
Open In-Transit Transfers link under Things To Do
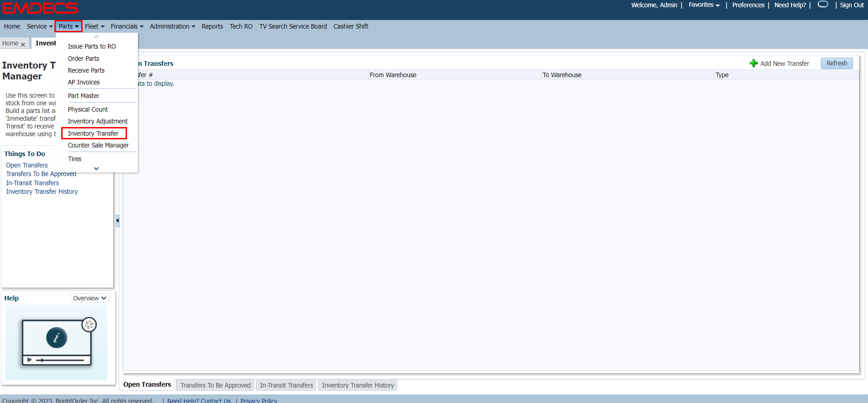(x=32, y=183)
